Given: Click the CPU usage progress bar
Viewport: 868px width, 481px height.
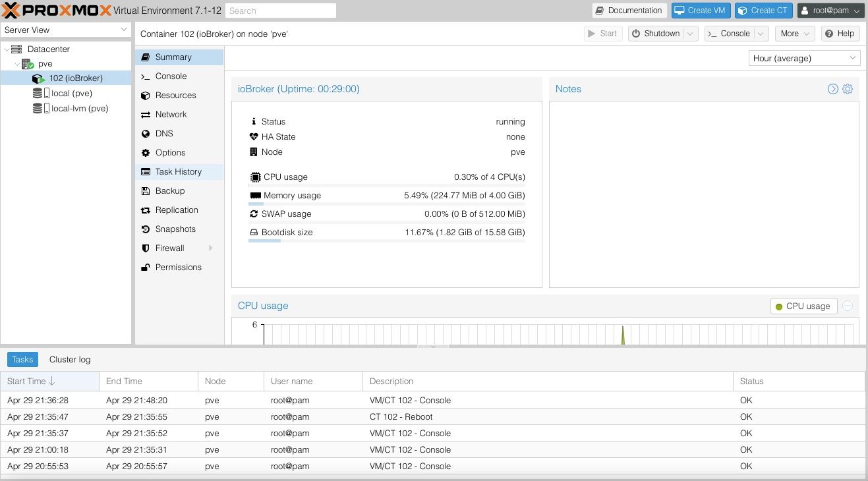Looking at the screenshot, I should click(x=387, y=186).
